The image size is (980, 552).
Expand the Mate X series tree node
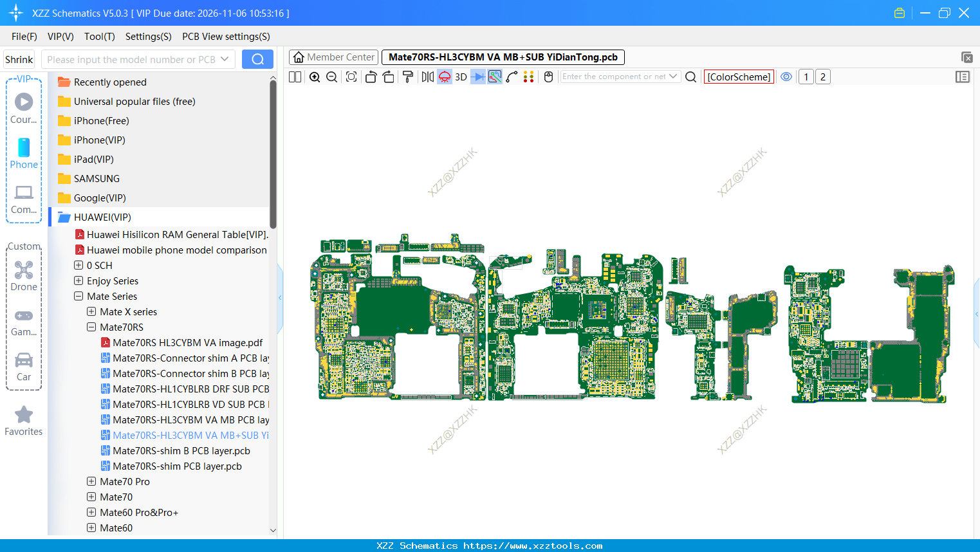(x=91, y=312)
